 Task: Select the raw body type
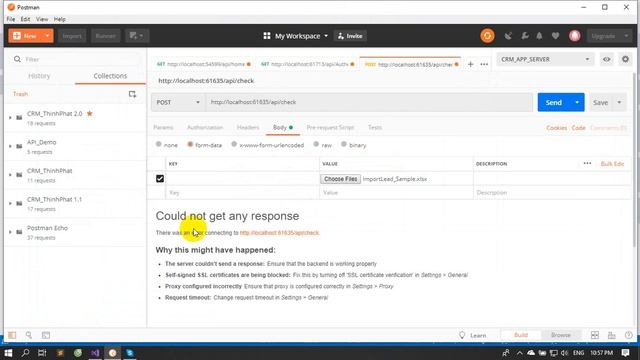[x=316, y=144]
